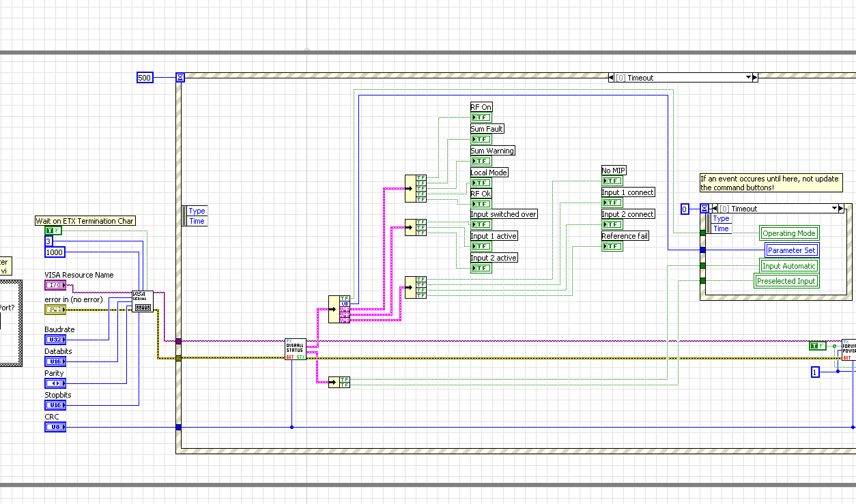
Task: Click the Parameter Set local variable
Action: click(791, 250)
